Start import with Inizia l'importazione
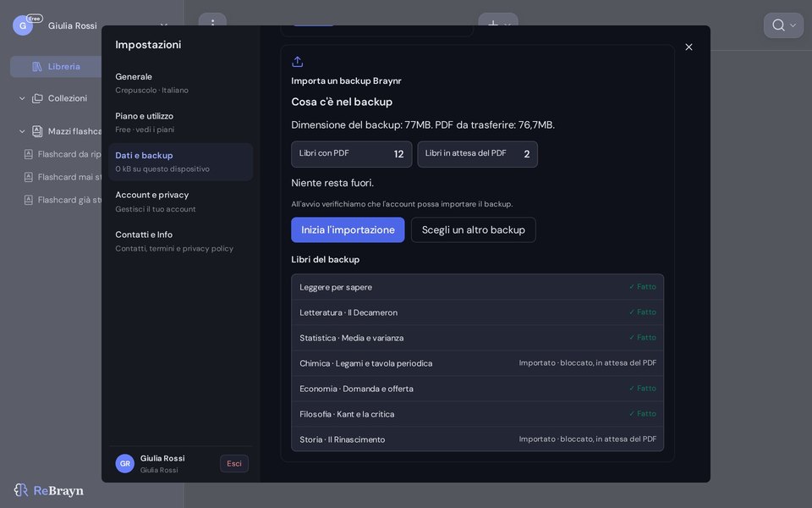The height and width of the screenshot is (508, 812). pos(348,230)
